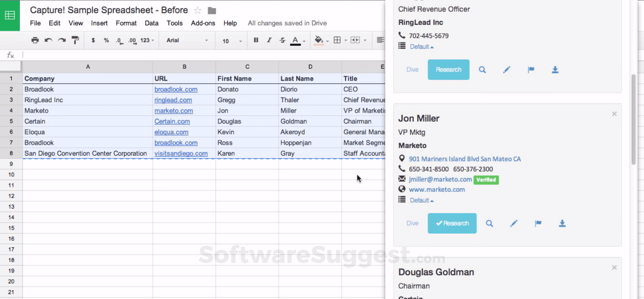Image resolution: width=644 pixels, height=299 pixels.
Task: Click the search icon on RingLead card
Action: (482, 70)
